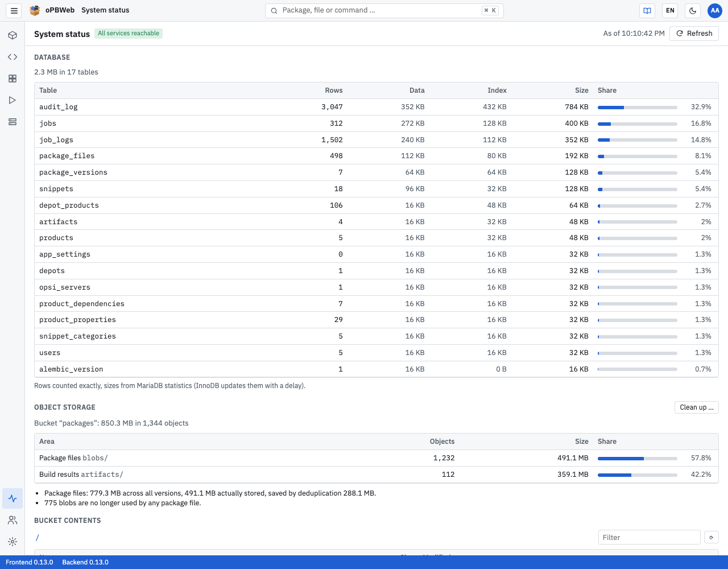Open the jobs play sidebar icon
The width and height of the screenshot is (728, 569).
[x=13, y=100]
